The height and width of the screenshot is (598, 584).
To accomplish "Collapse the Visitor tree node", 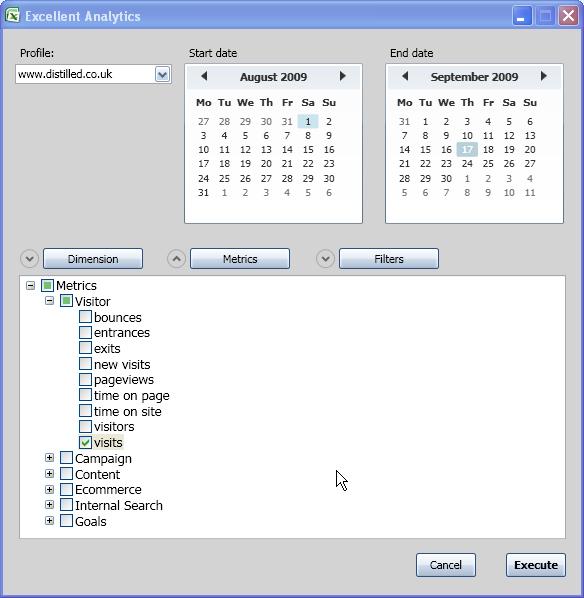I will pos(49,301).
